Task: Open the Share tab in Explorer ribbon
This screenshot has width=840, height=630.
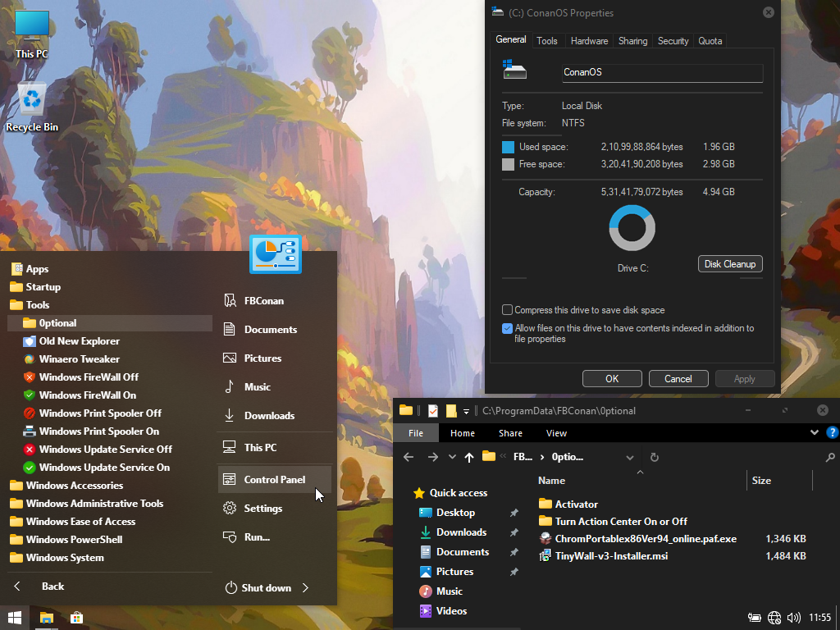Action: point(510,433)
